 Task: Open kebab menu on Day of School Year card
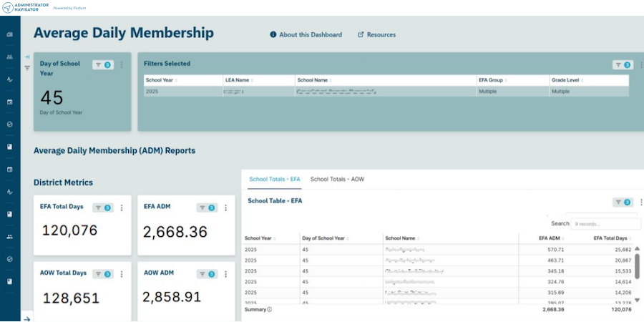(122, 65)
